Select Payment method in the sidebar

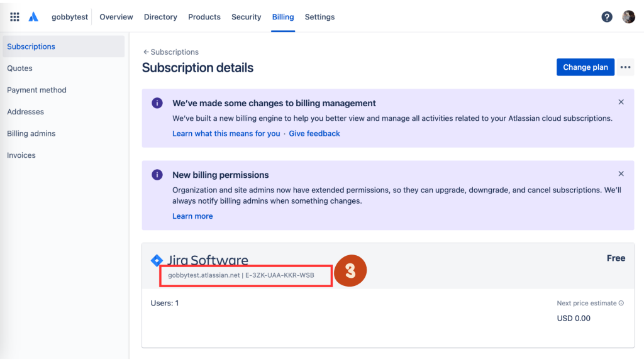pos(36,90)
